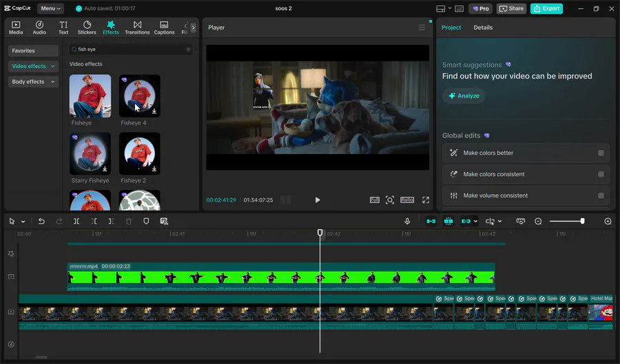The height and width of the screenshot is (364, 620).
Task: Add a marker to timeline
Action: pos(146,221)
